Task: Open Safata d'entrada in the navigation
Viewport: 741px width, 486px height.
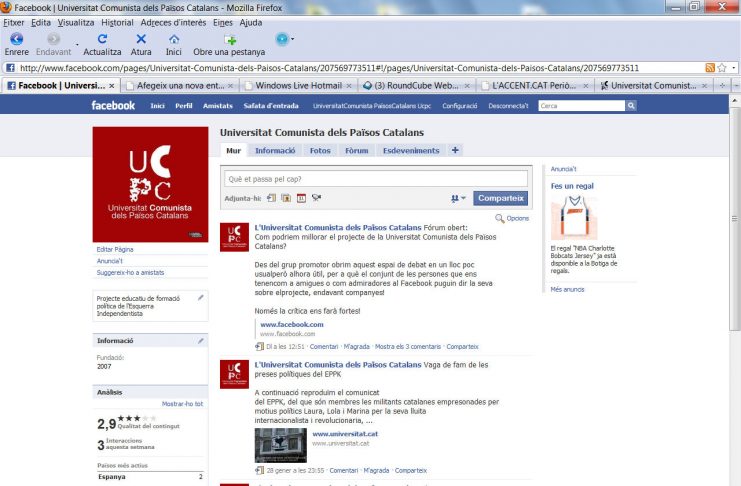Action: pos(271,106)
